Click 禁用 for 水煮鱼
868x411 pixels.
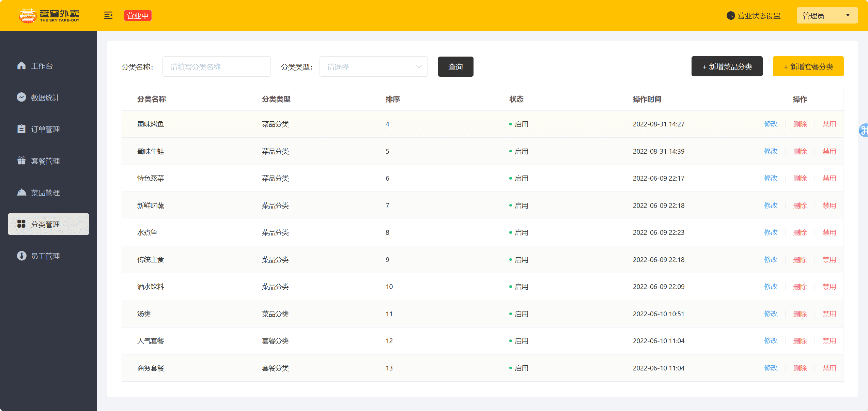[x=829, y=232]
